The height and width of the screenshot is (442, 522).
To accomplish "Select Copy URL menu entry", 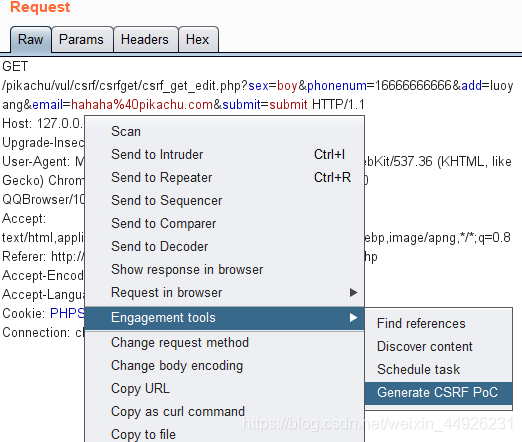I will [224, 388].
